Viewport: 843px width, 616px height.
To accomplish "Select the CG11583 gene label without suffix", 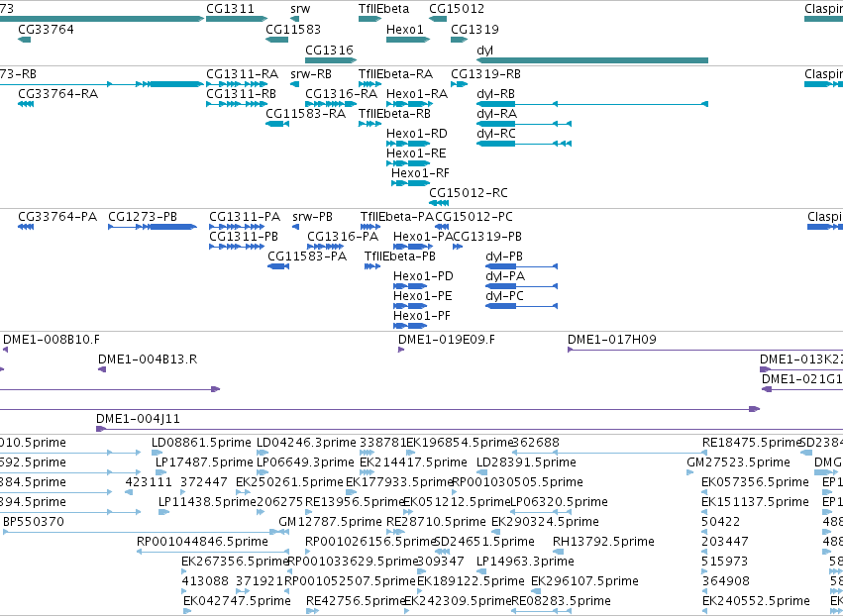I will (x=293, y=29).
